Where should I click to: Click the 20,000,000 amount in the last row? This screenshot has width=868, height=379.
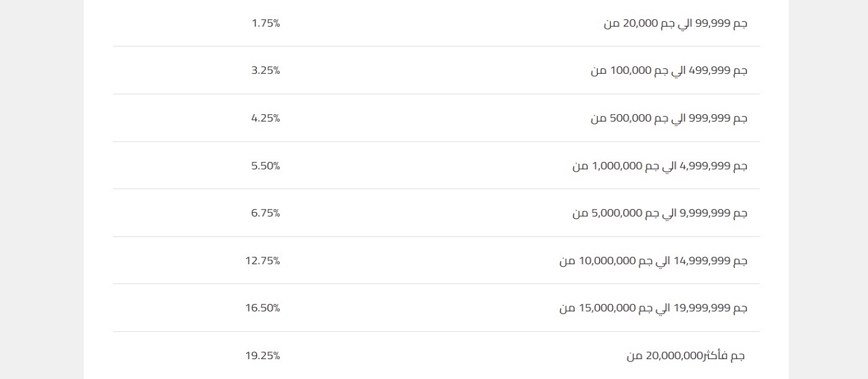675,356
